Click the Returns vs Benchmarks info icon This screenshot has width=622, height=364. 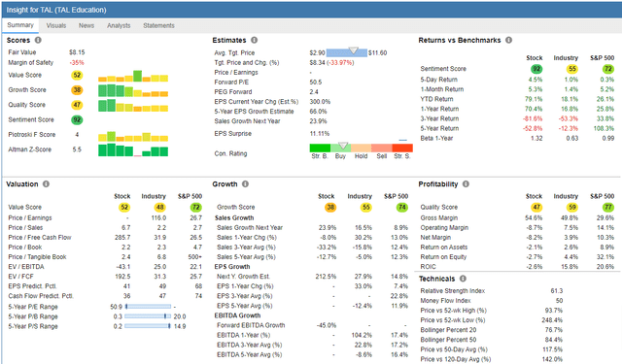[x=509, y=40]
